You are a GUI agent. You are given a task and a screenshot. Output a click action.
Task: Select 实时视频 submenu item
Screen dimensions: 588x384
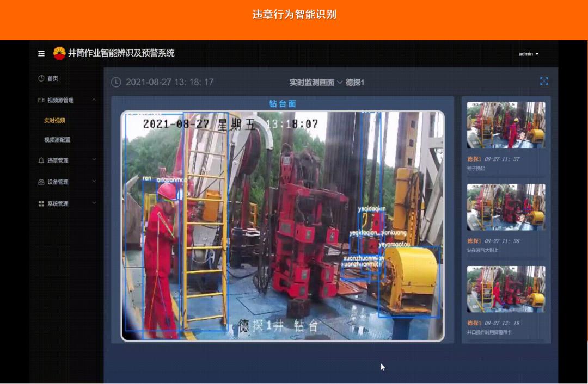pos(55,120)
